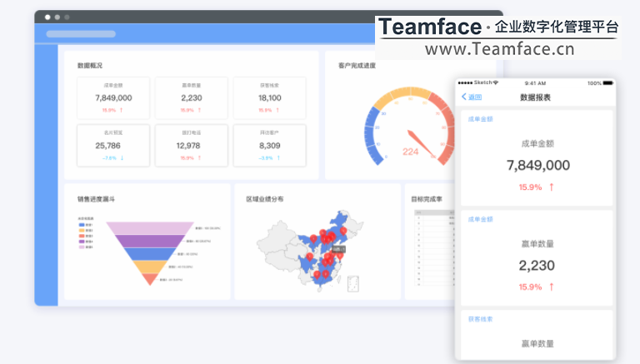Tap the 赢单数量 label above phone's 2,230
The image size is (640, 364).
pos(537,243)
